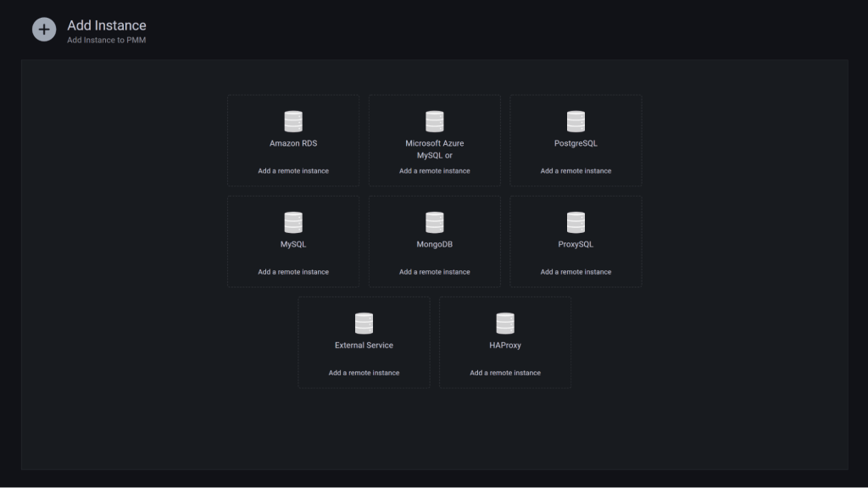Click the HAProxy database icon

(x=505, y=324)
